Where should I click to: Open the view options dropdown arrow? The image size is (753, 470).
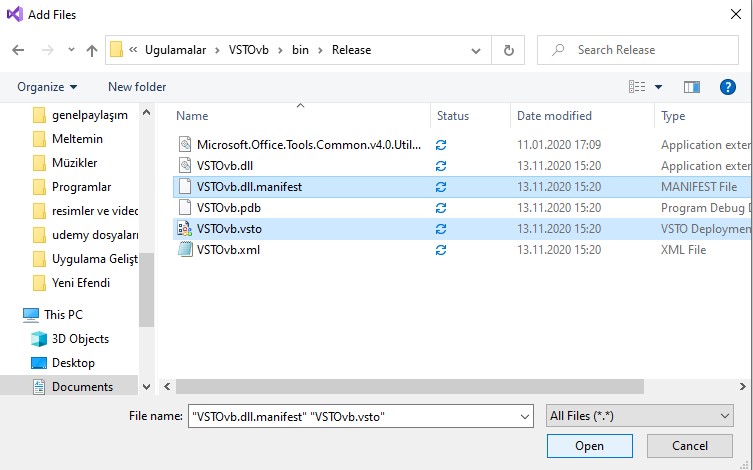click(658, 87)
